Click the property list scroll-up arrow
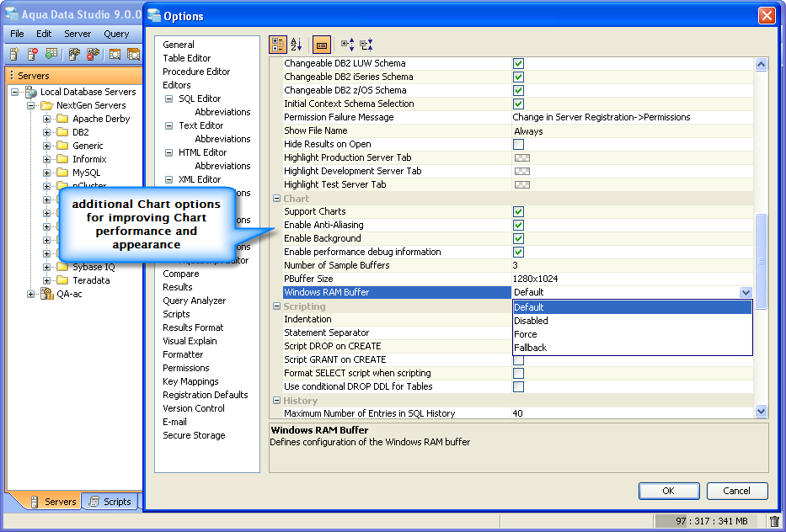The width and height of the screenshot is (786, 532). [x=761, y=65]
